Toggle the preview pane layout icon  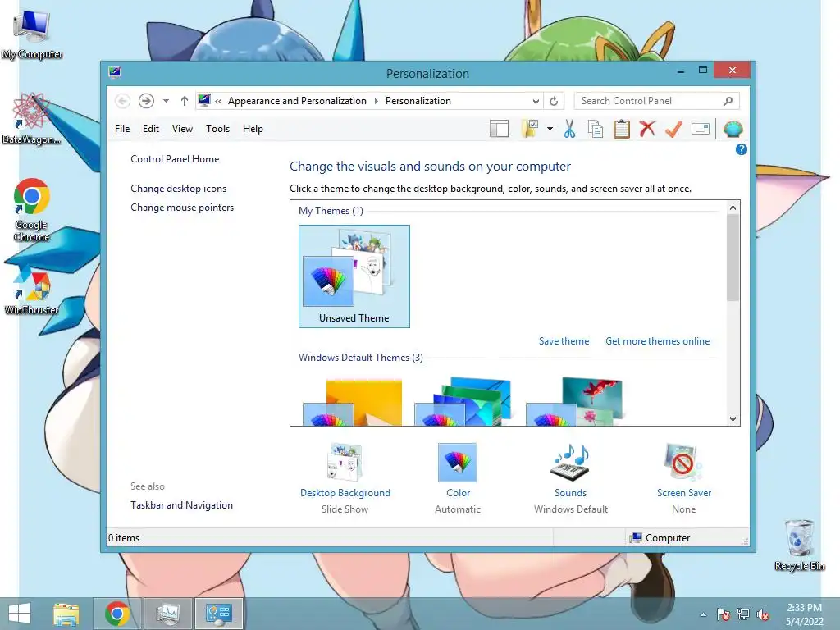click(x=500, y=129)
